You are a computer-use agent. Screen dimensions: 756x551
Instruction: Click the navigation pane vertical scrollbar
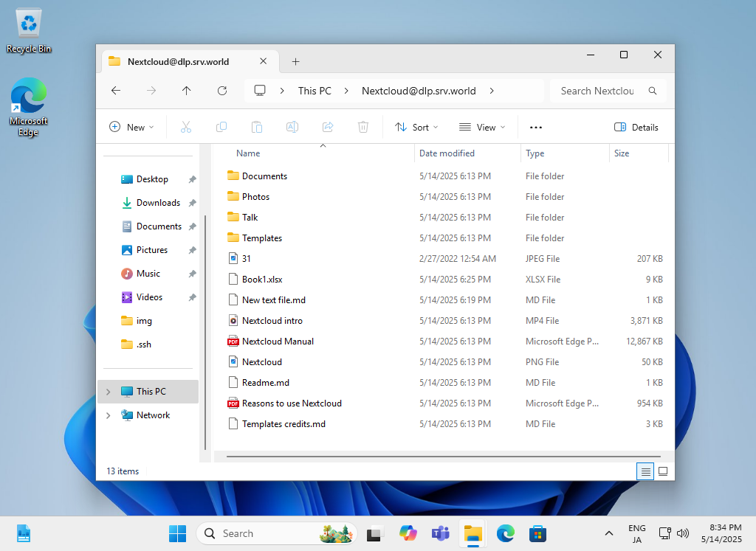tap(205, 333)
